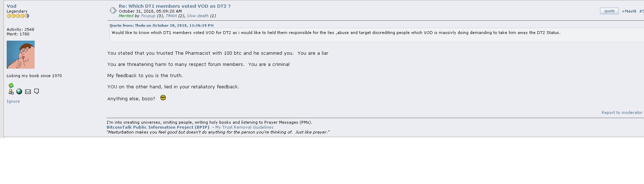The width and height of the screenshot is (644, 184).
Task: View Foxpup's profile in merited list
Action: (x=148, y=16)
